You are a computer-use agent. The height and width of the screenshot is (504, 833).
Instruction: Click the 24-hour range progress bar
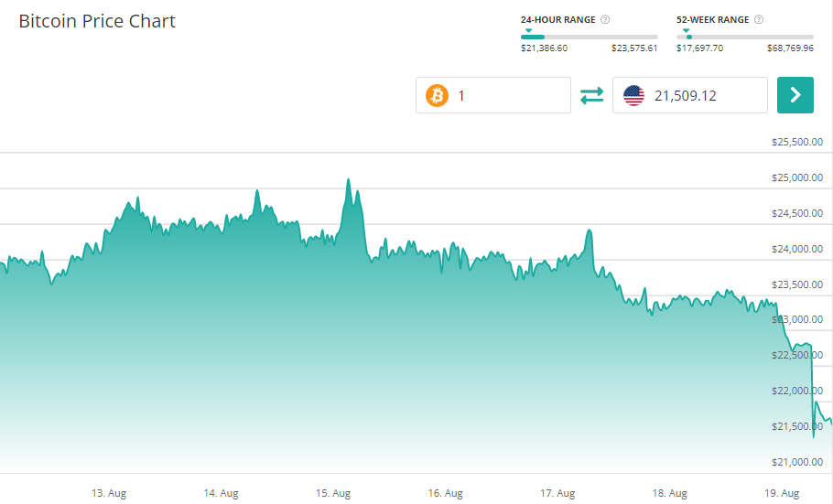(589, 38)
